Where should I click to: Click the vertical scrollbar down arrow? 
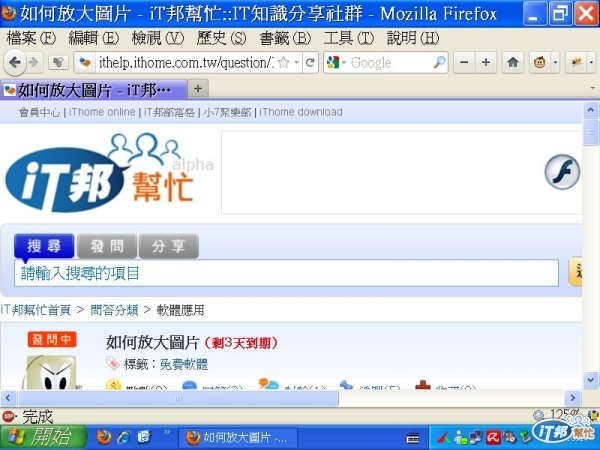(x=590, y=380)
